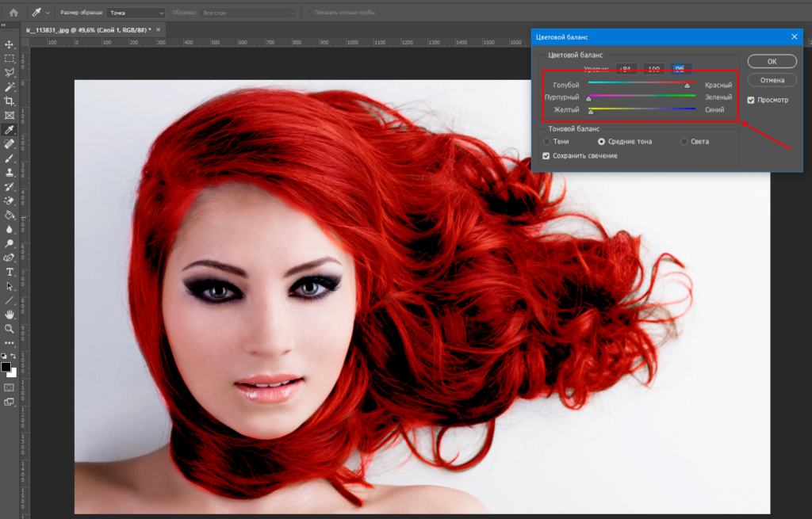The image size is (812, 519).
Task: Select the Path Selection tool
Action: point(10,286)
